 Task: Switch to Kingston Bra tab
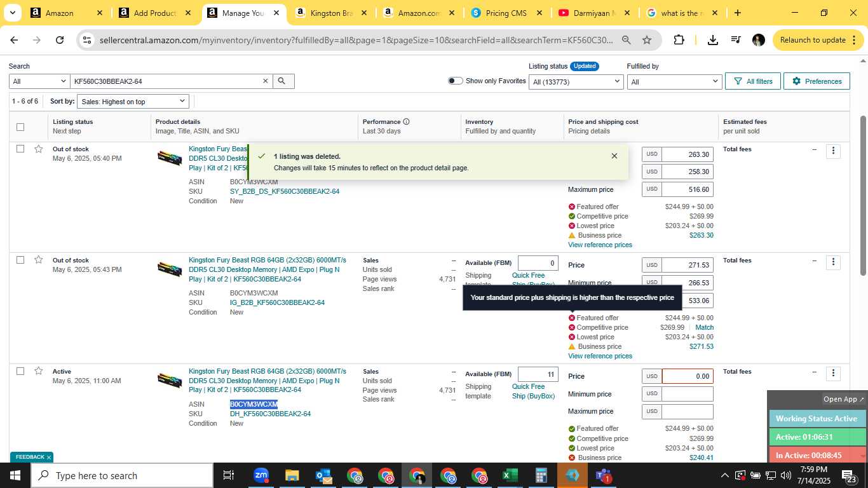tap(332, 13)
